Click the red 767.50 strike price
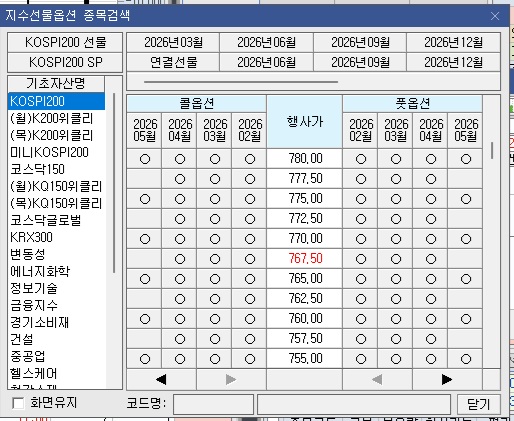The height and width of the screenshot is (421, 514). (305, 259)
